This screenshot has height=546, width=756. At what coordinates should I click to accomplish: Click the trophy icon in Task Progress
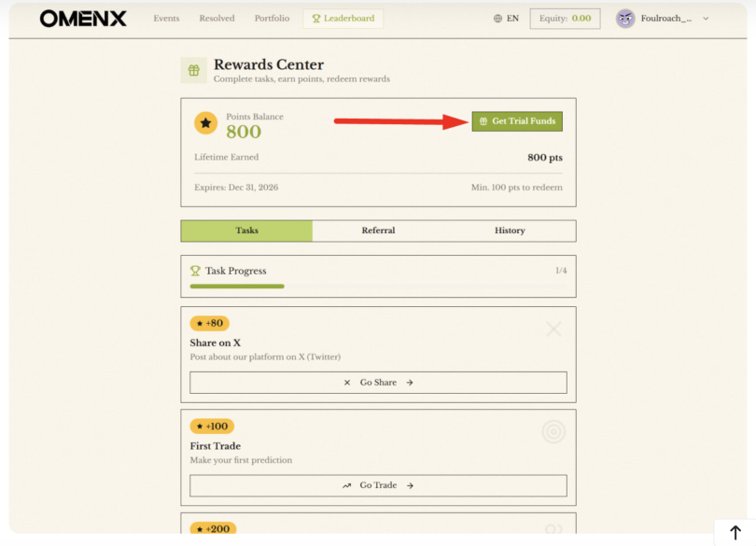coord(195,271)
